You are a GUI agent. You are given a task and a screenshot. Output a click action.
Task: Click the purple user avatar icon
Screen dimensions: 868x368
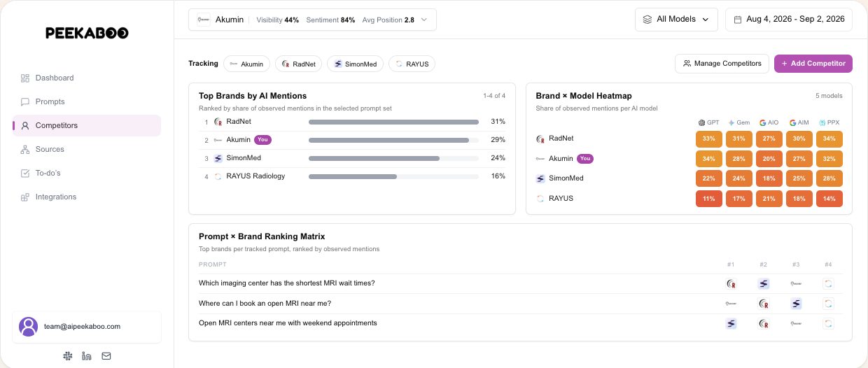coord(28,327)
